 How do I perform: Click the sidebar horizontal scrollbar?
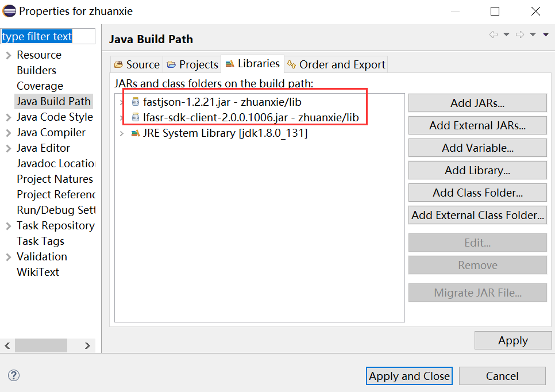(40, 345)
